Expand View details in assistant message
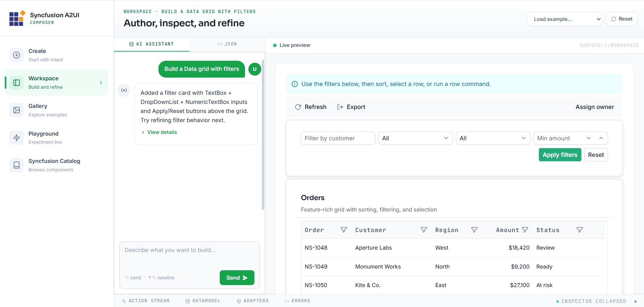This screenshot has height=307, width=644. 159,132
